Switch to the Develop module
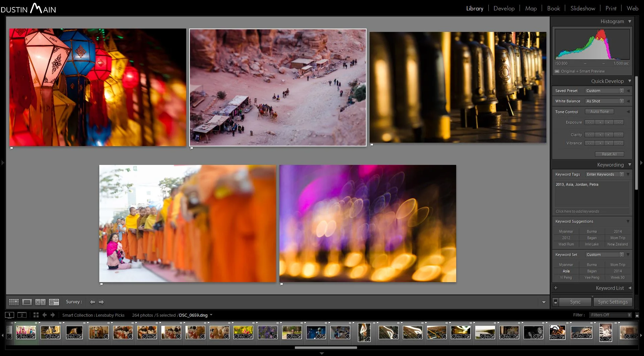This screenshot has height=356, width=644. (504, 8)
